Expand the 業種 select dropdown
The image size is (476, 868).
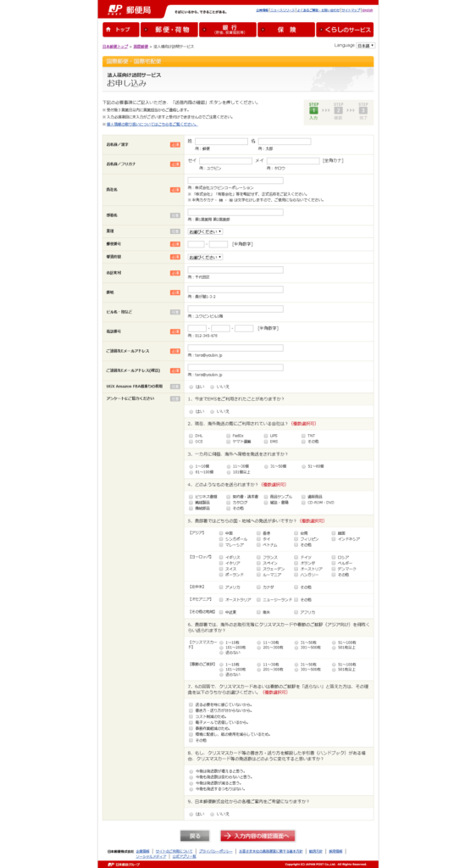[x=205, y=231]
